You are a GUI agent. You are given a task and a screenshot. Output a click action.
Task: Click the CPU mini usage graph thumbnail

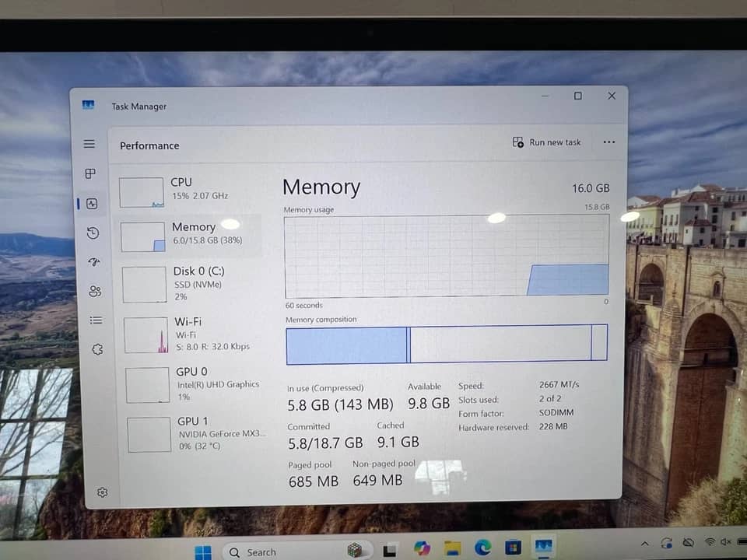(x=142, y=192)
